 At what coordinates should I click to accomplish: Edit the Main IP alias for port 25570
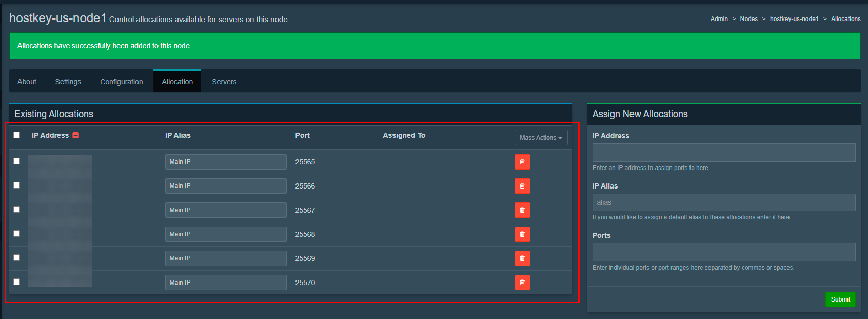click(226, 283)
